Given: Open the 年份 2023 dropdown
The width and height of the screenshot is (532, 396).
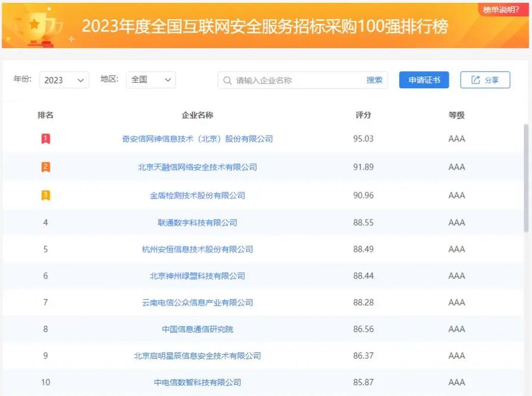Looking at the screenshot, I should (x=64, y=80).
